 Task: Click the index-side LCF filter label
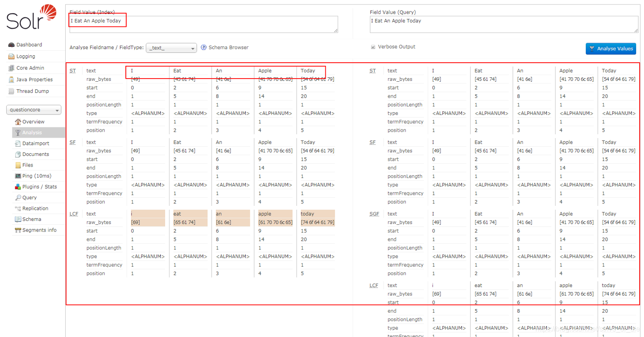tap(74, 214)
